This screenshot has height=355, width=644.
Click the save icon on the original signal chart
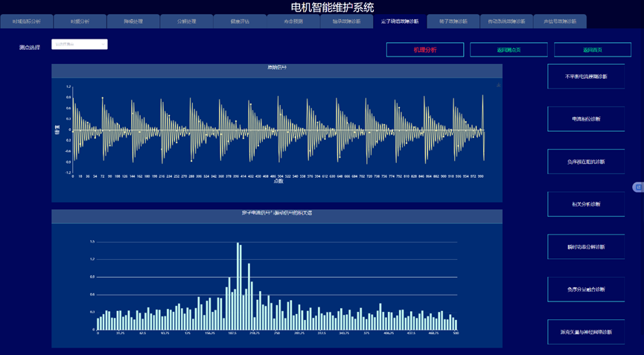coord(498,86)
